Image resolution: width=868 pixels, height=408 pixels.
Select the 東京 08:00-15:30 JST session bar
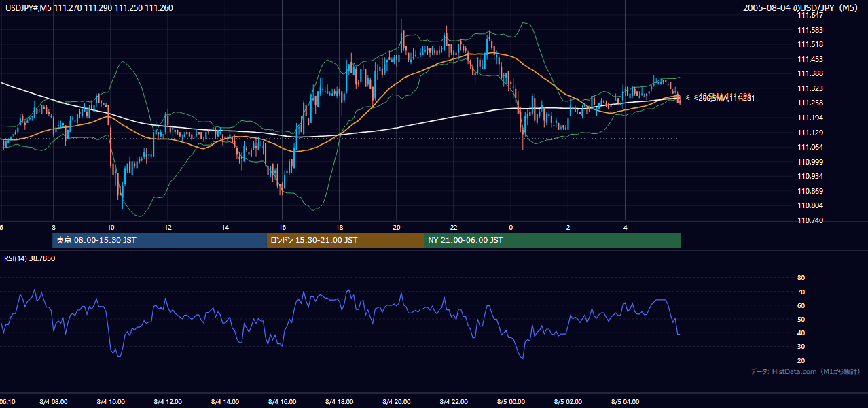coord(160,240)
